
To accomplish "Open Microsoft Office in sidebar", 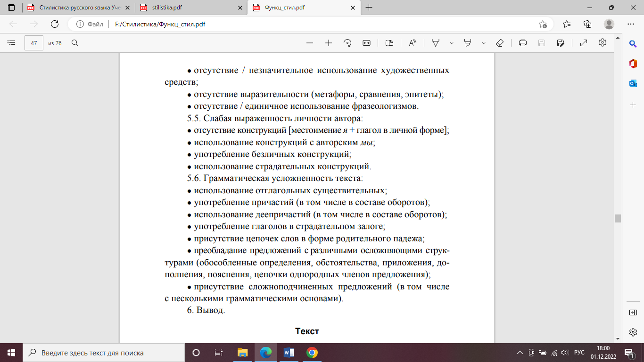I will (633, 64).
